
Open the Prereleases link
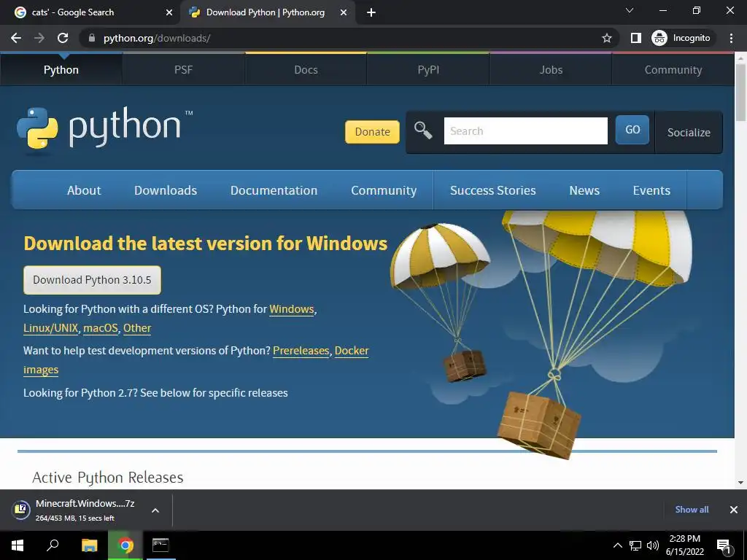point(301,351)
